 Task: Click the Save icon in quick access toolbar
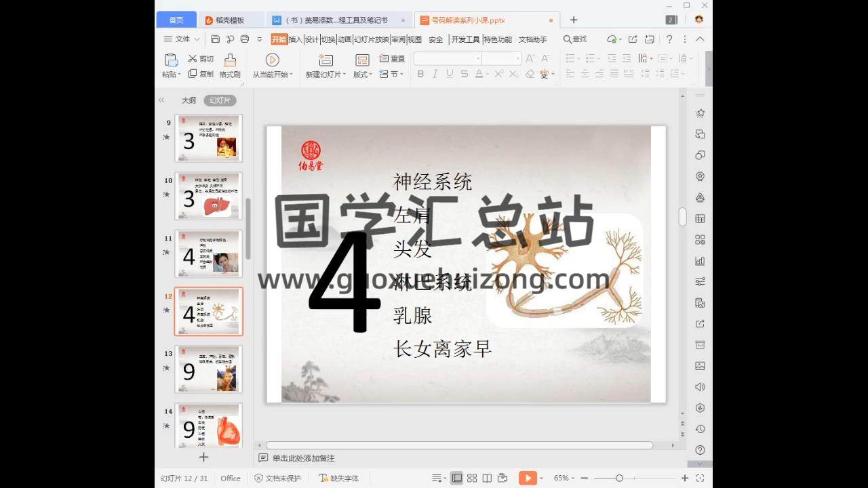216,39
